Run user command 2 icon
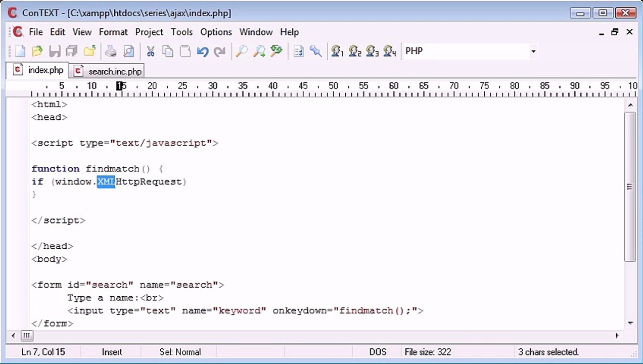 tap(355, 51)
